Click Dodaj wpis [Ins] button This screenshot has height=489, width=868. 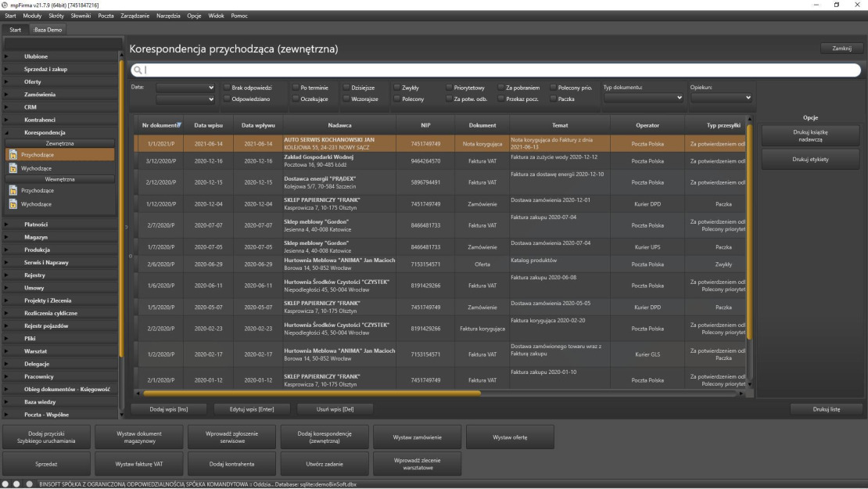(x=169, y=409)
